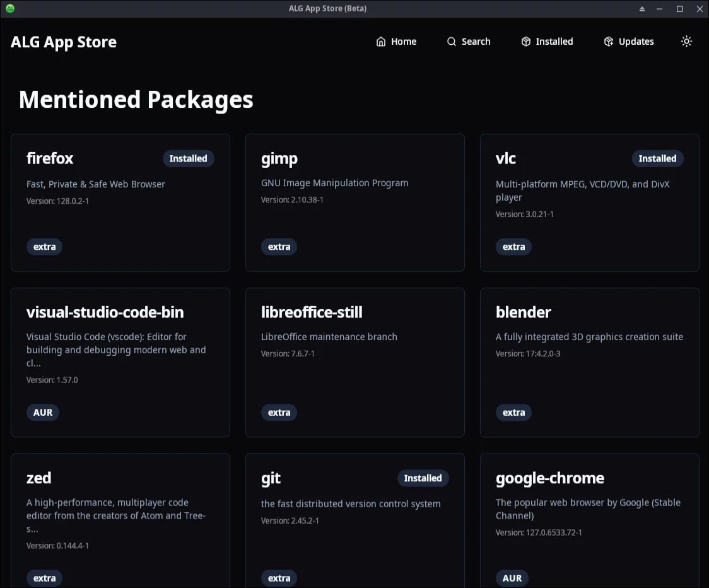Click the zed high-performance code editor description

pyautogui.click(x=116, y=515)
